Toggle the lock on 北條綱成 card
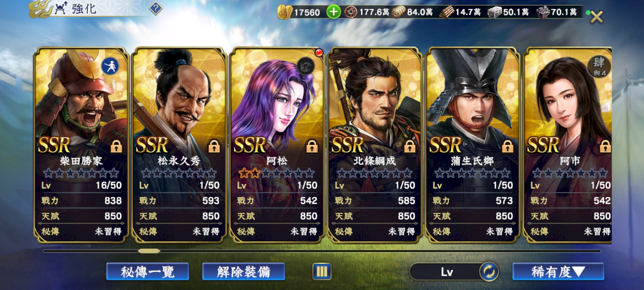 click(x=410, y=146)
